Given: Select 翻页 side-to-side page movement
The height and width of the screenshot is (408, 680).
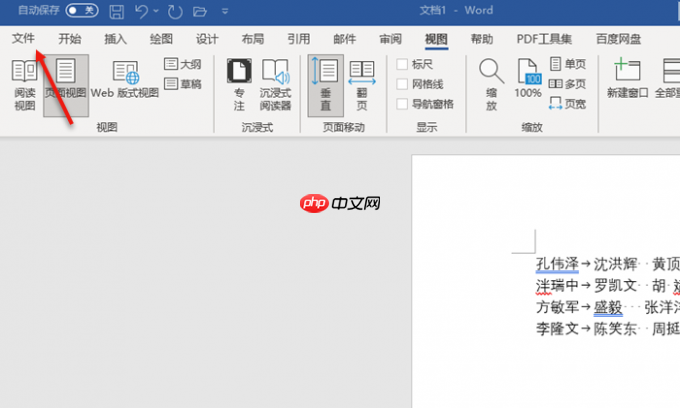Looking at the screenshot, I should point(362,85).
